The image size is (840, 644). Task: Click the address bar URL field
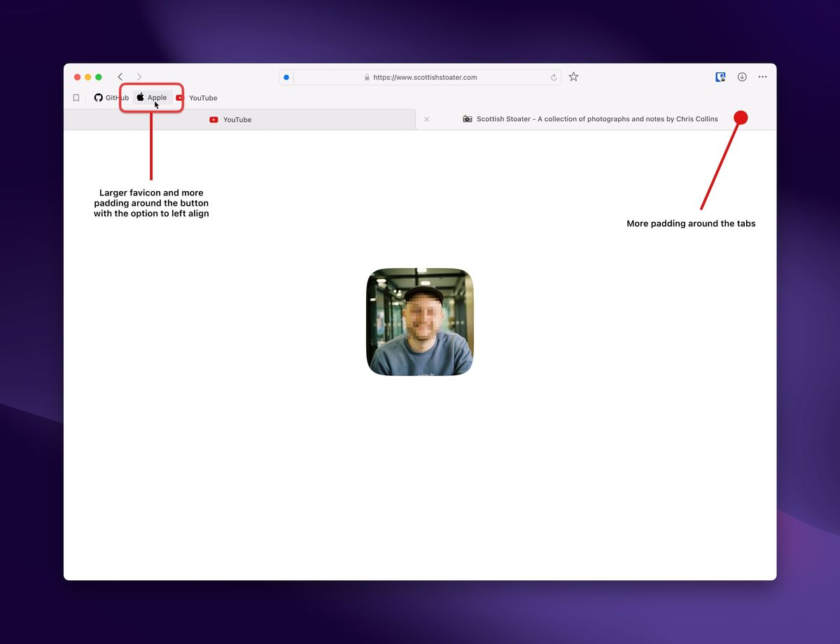coord(425,78)
